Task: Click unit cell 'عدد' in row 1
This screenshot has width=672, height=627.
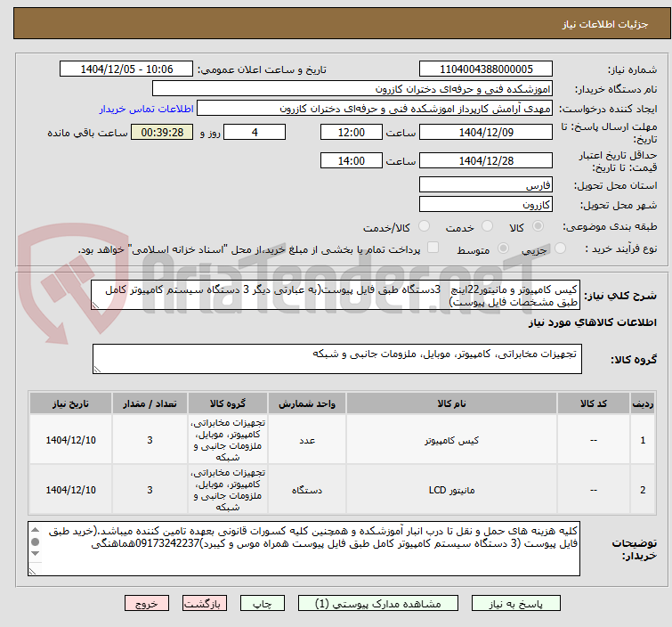Action: point(307,440)
